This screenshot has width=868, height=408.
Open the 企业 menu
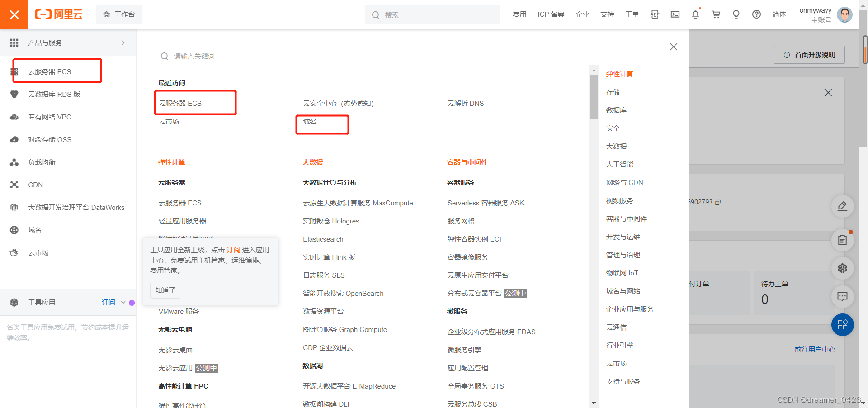click(582, 14)
